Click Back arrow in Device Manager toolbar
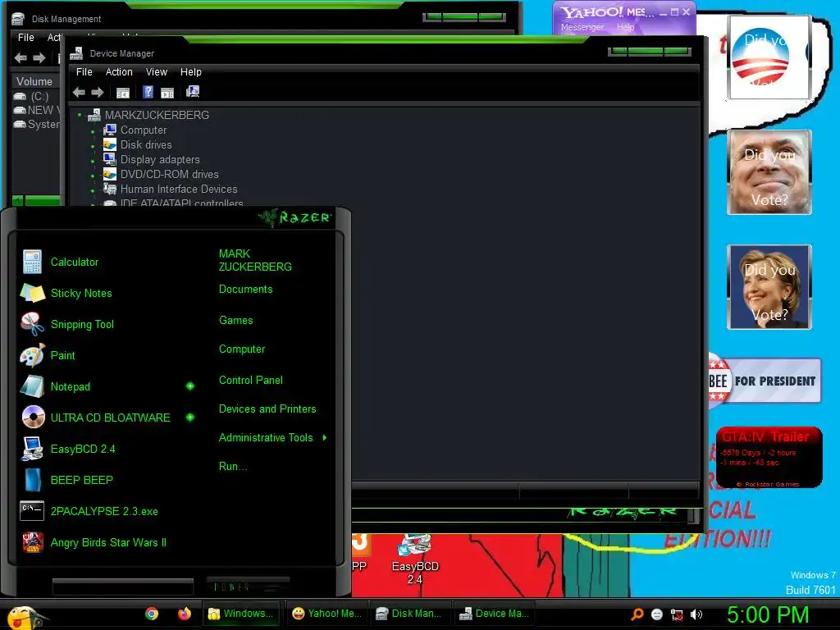 tap(79, 92)
